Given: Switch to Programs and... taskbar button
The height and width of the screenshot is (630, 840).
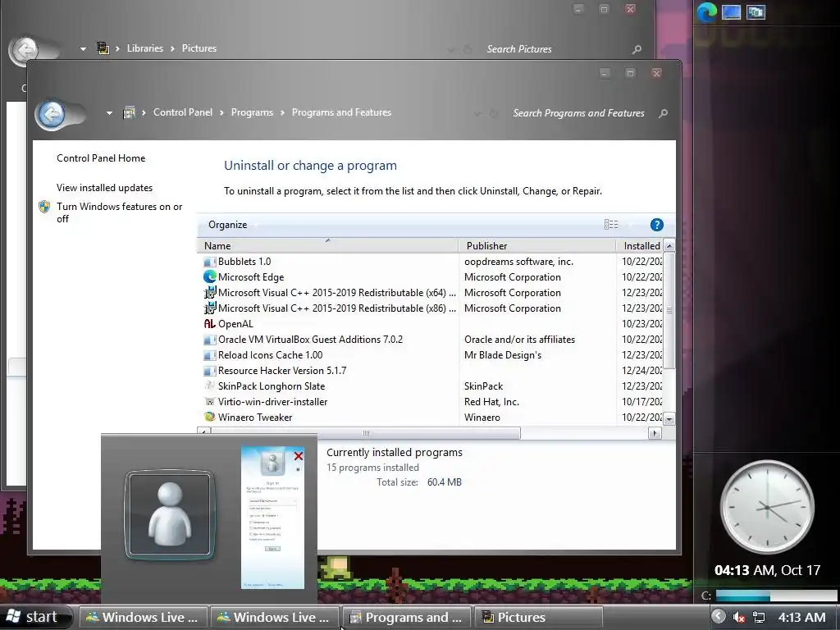Looking at the screenshot, I should [406, 617].
